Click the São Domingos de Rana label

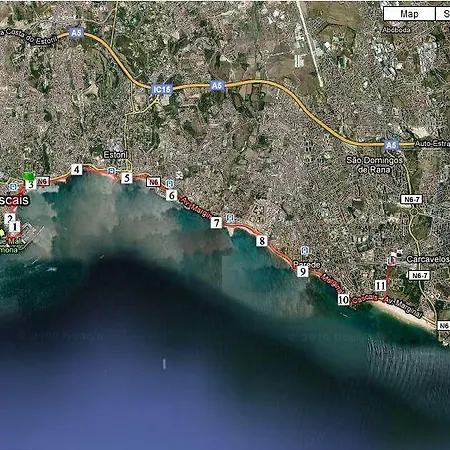(374, 165)
